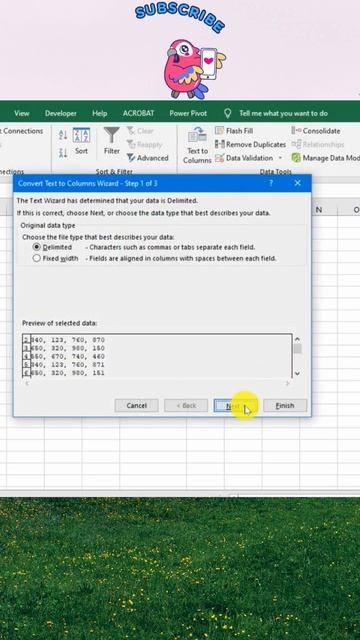Image resolution: width=360 pixels, height=640 pixels.
Task: Open Manage Data Model
Action: pyautogui.click(x=326, y=158)
